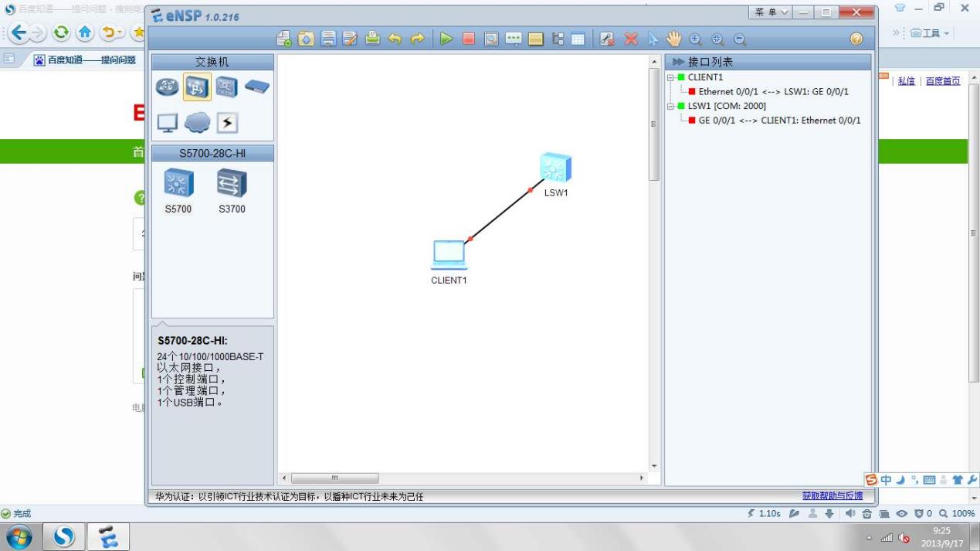Image resolution: width=980 pixels, height=551 pixels.
Task: Click the canvas vertical scrollbar thumb
Action: 654,124
